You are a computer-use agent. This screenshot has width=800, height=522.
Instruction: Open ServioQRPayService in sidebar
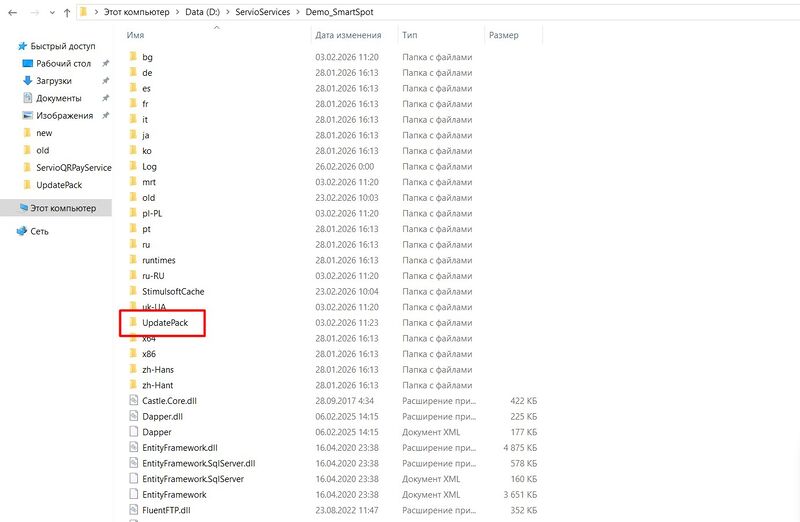73,168
